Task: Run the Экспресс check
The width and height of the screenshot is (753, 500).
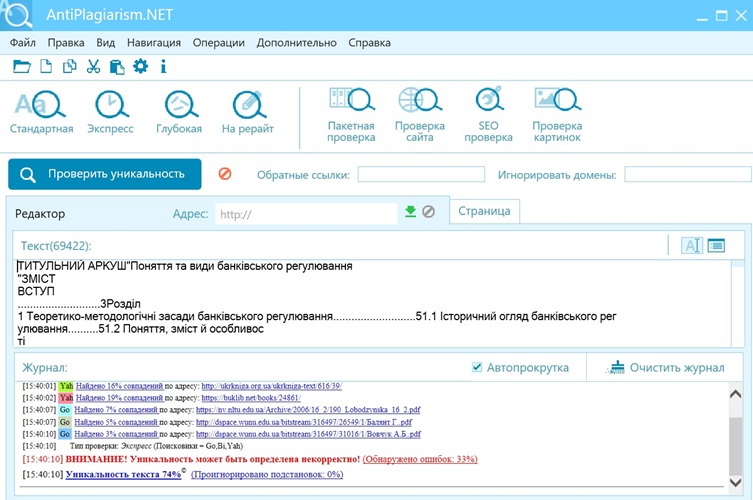Action: (110, 112)
